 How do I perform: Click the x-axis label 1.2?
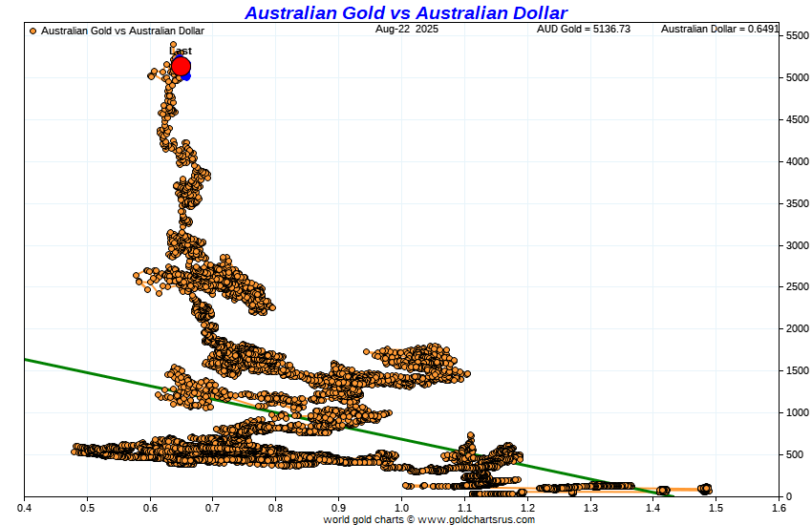[x=527, y=508]
